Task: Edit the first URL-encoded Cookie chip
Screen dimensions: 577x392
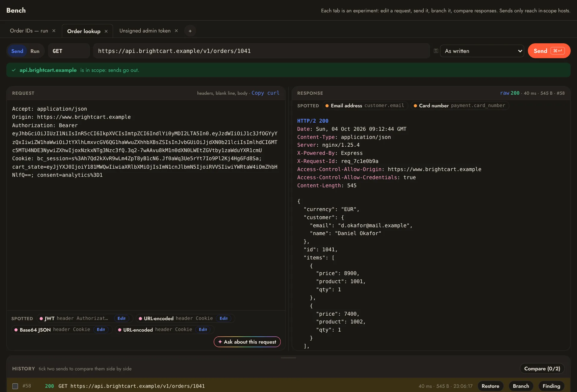Action: coord(223,318)
